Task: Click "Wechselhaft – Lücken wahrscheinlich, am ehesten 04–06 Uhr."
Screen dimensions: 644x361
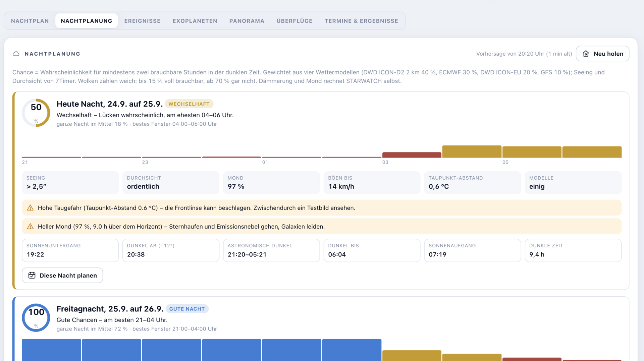Action: (145, 115)
